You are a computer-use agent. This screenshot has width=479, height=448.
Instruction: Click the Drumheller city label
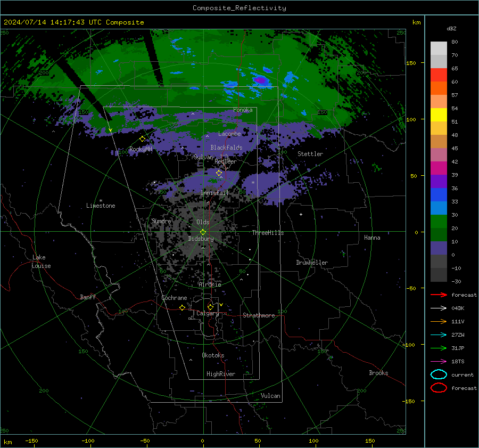pyautogui.click(x=312, y=263)
